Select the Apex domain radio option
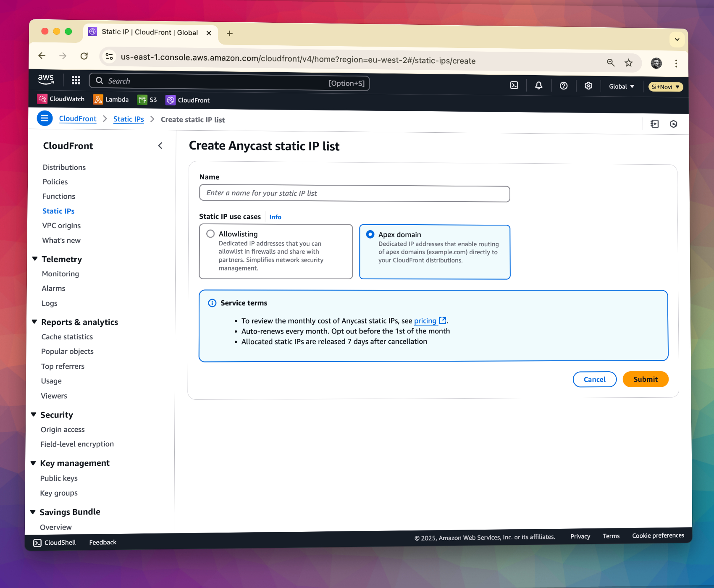This screenshot has width=714, height=588. pyautogui.click(x=370, y=234)
